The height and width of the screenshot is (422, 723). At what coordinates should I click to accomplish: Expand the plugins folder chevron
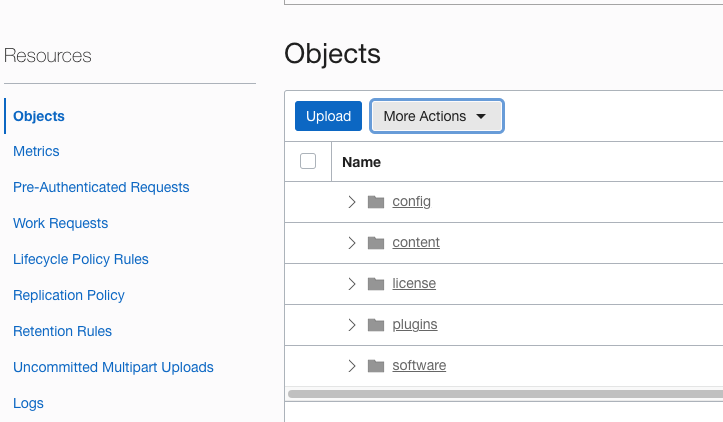tap(351, 325)
